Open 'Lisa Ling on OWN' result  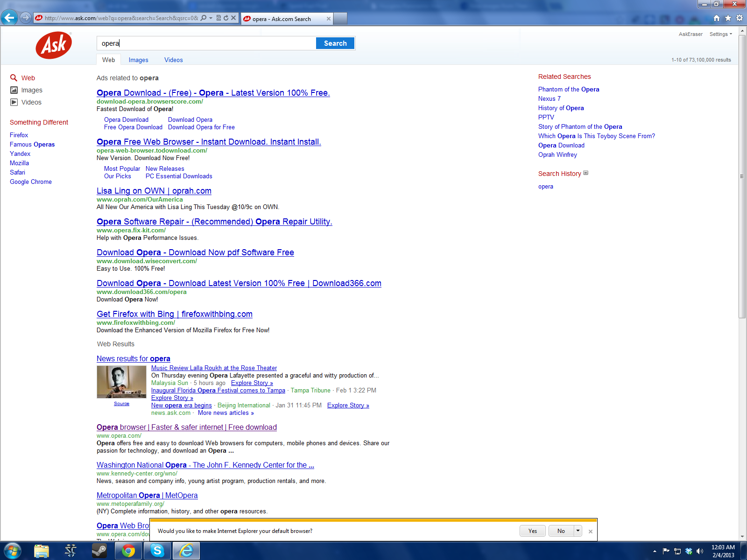pos(154,191)
